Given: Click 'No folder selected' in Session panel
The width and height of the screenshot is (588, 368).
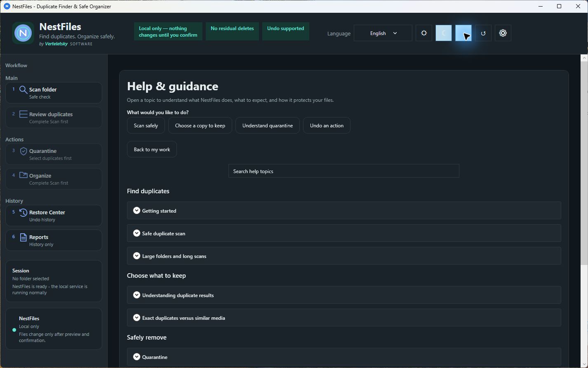Looking at the screenshot, I should [x=31, y=279].
